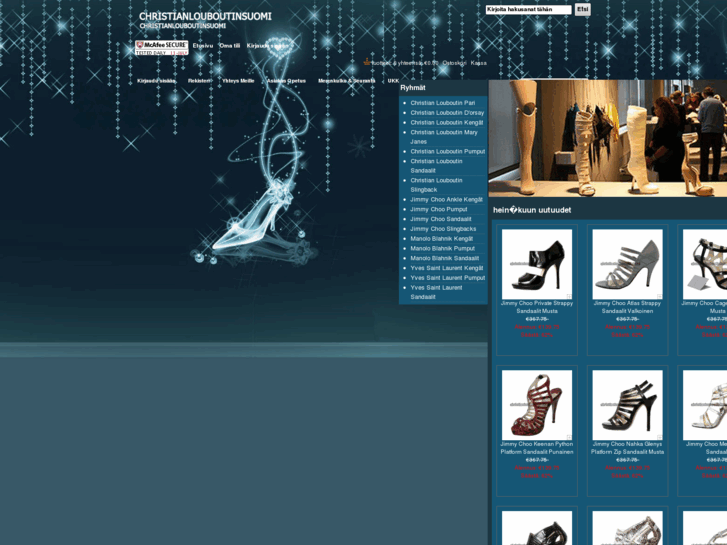This screenshot has width=727, height=545.
Task: Click the shopping cart icon
Action: (x=367, y=62)
